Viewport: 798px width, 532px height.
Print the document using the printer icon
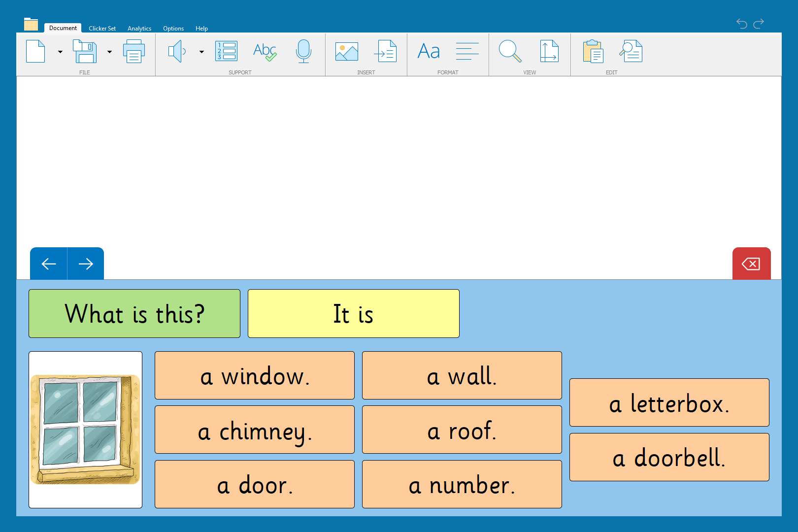tap(134, 51)
